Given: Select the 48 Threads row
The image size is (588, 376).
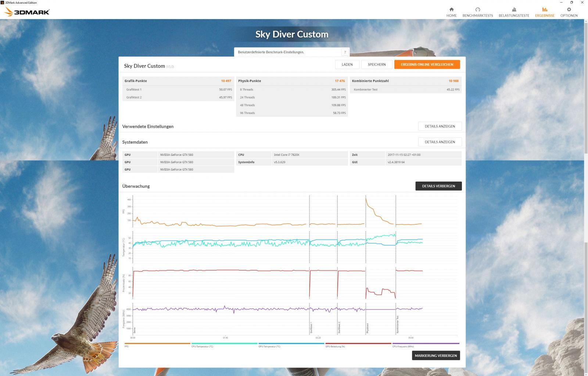Looking at the screenshot, I should click(x=292, y=105).
